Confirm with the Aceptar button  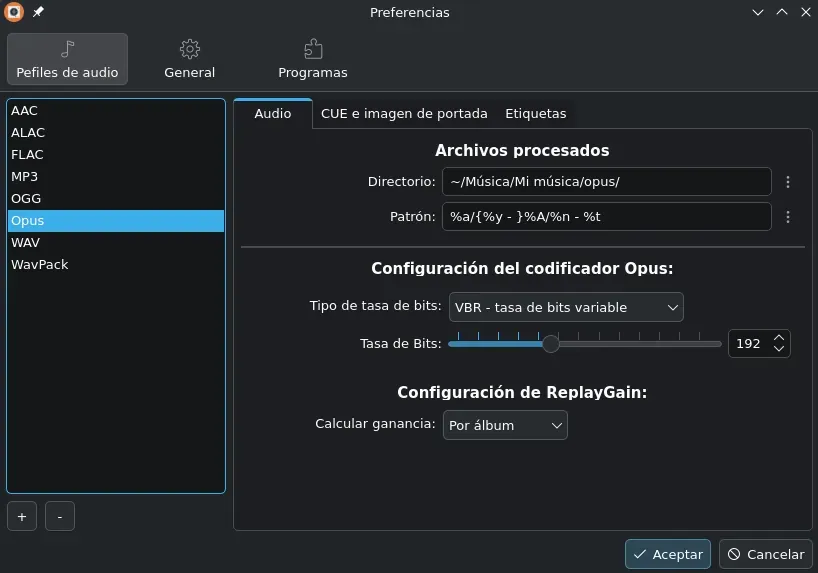[668, 554]
